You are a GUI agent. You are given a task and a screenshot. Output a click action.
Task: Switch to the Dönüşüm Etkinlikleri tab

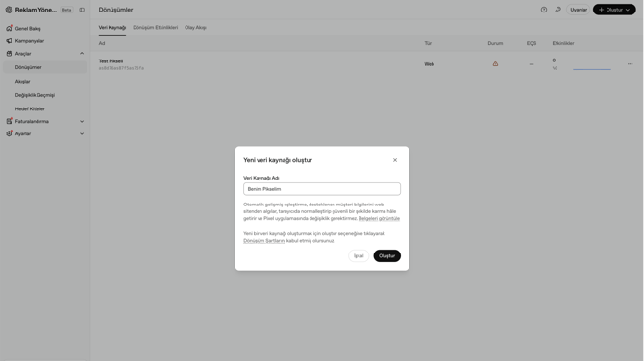[x=156, y=28]
